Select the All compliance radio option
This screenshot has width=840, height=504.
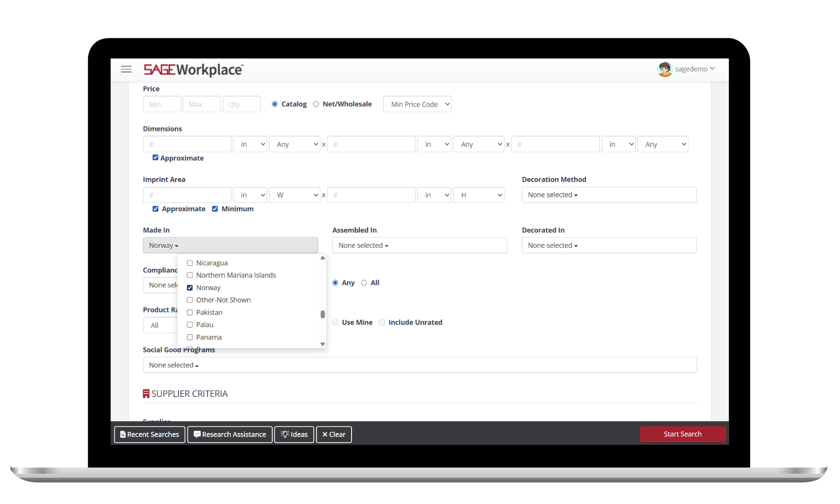364,283
